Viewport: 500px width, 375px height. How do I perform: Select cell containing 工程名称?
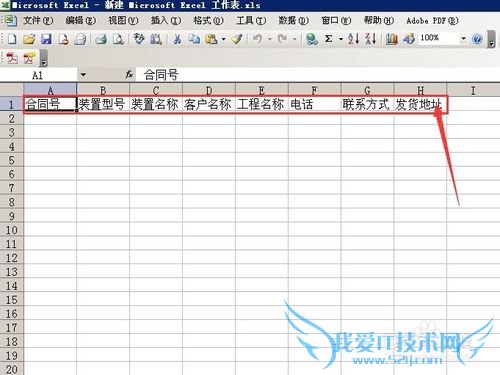262,104
